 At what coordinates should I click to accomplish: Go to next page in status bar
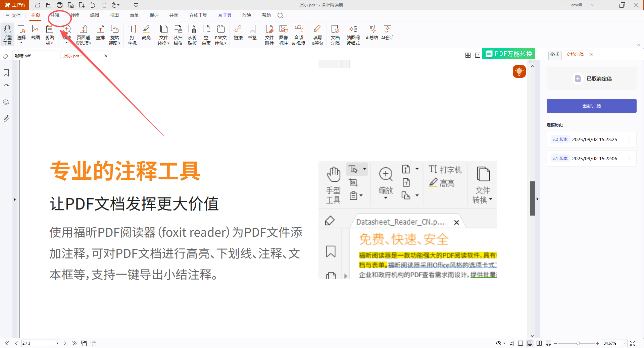pyautogui.click(x=65, y=343)
